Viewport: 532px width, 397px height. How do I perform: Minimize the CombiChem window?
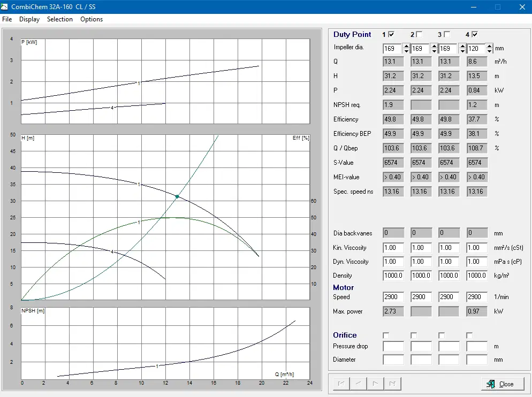[474, 7]
